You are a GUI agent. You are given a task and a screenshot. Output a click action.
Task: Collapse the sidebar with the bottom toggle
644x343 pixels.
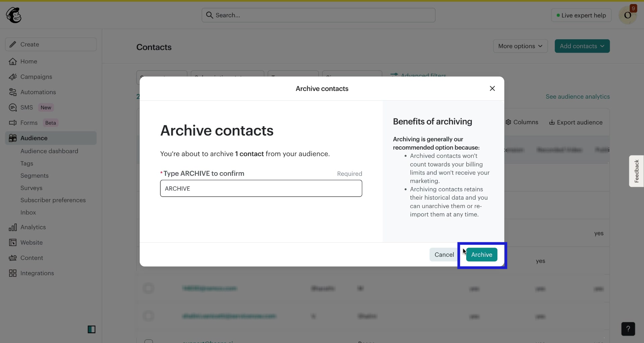tap(92, 330)
